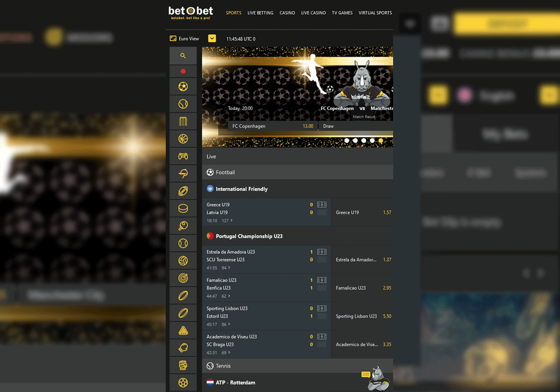Open live pitch view for Famalicao U23 match

pos(322,280)
